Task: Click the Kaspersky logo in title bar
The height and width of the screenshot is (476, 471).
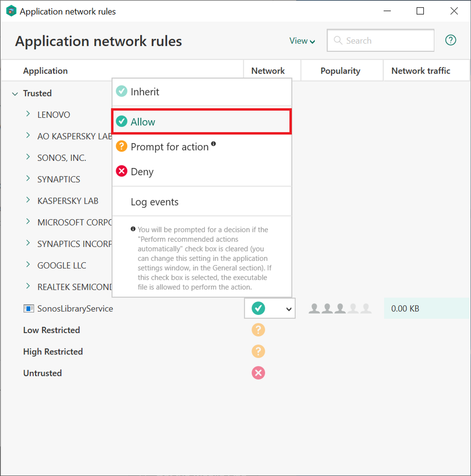Action: click(11, 11)
